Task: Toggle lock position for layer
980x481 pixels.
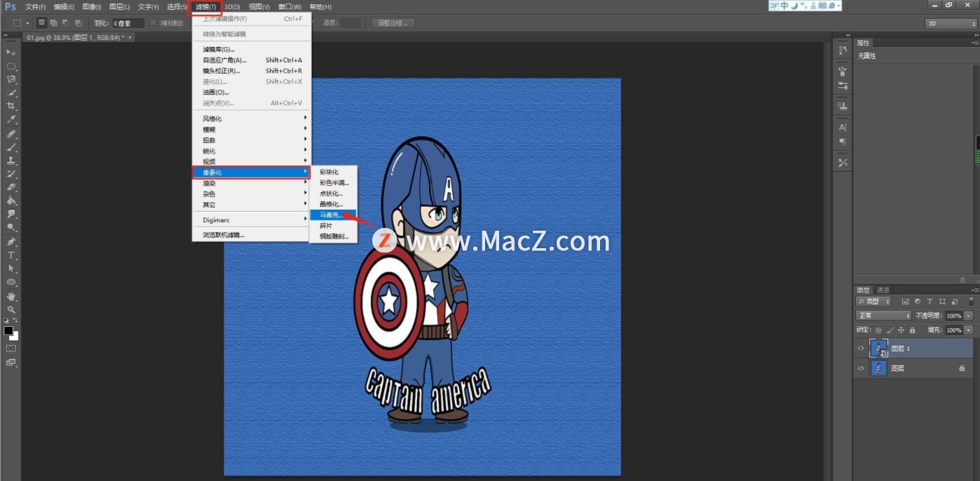Action: pyautogui.click(x=901, y=330)
